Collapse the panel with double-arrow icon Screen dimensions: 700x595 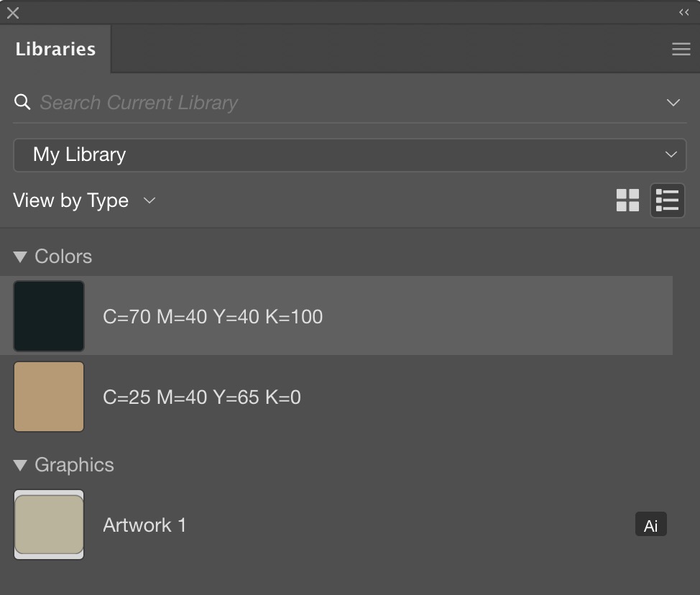[683, 12]
